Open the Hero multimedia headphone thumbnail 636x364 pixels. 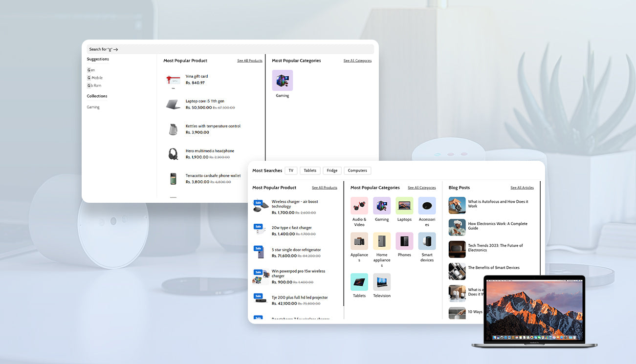point(173,154)
